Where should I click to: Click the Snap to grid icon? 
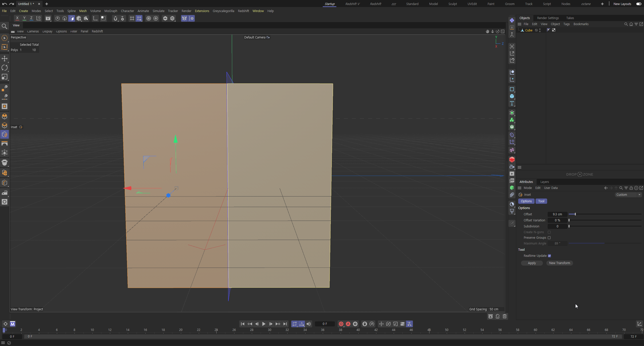pyautogui.click(x=132, y=18)
